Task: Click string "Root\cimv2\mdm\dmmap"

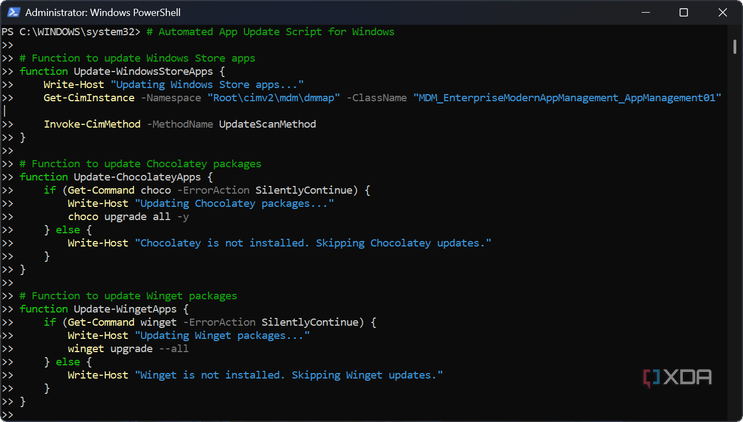Action: 273,98
